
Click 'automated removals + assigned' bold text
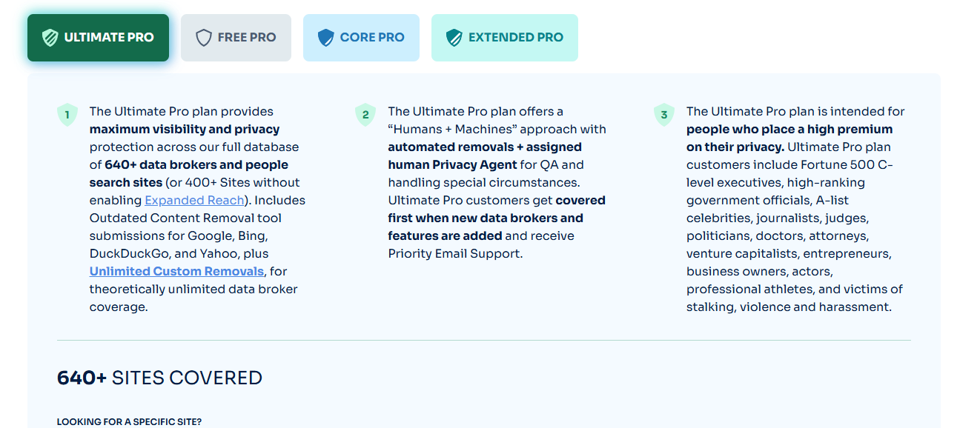[485, 147]
